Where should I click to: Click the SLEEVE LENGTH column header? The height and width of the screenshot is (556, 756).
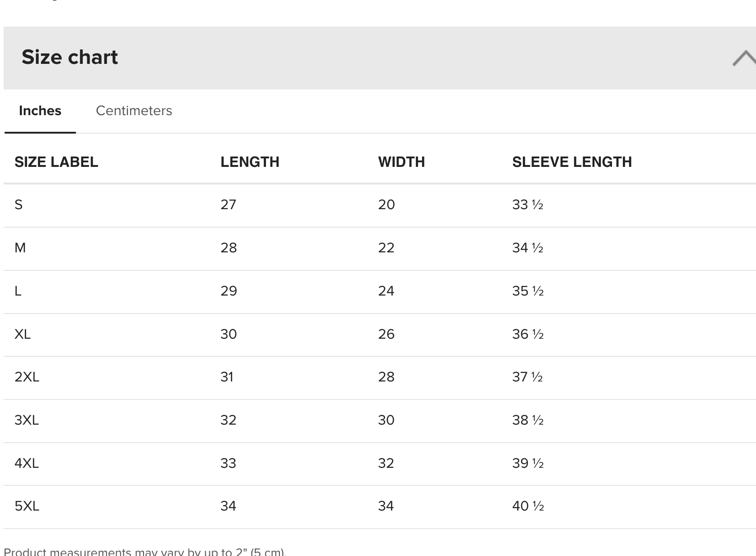coord(572,162)
